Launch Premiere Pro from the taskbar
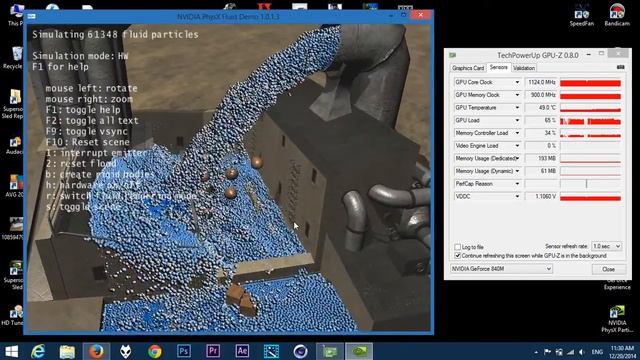Image resolution: width=640 pixels, height=360 pixels. [213, 351]
